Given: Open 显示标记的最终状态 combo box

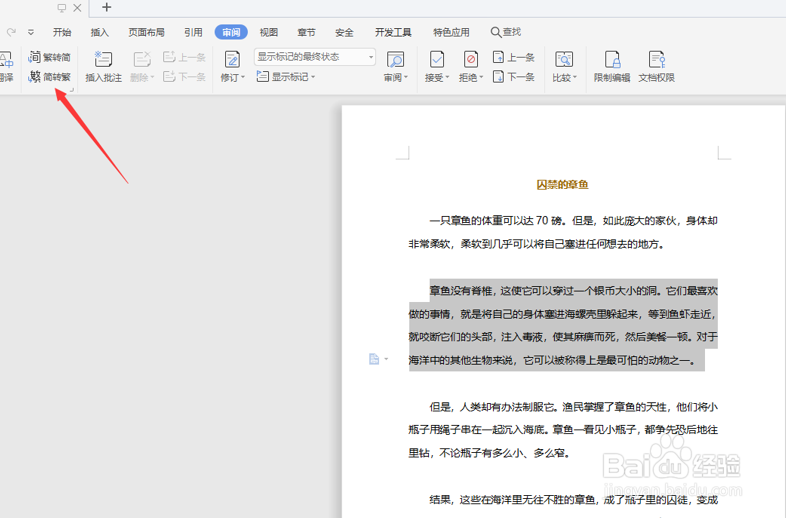Looking at the screenshot, I should click(x=315, y=57).
